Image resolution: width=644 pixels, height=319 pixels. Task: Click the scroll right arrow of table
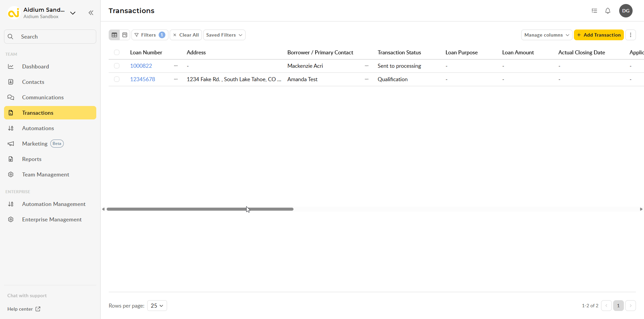click(x=641, y=209)
